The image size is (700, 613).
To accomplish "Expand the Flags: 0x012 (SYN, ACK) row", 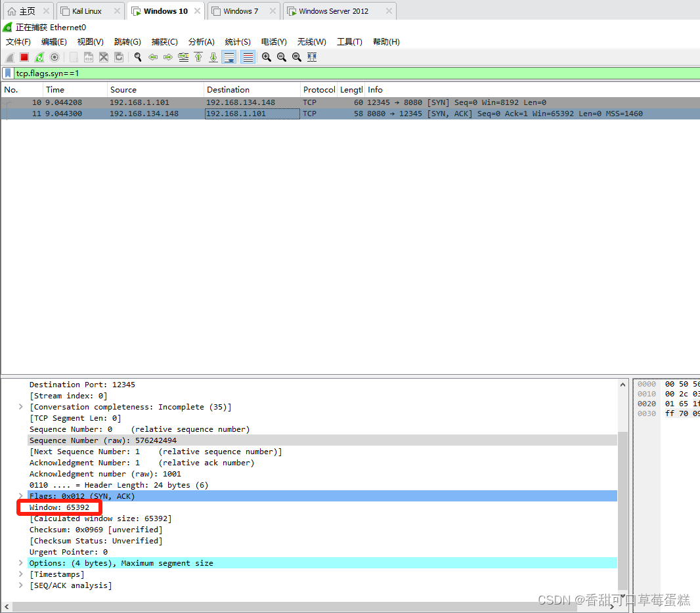I will 20,496.
